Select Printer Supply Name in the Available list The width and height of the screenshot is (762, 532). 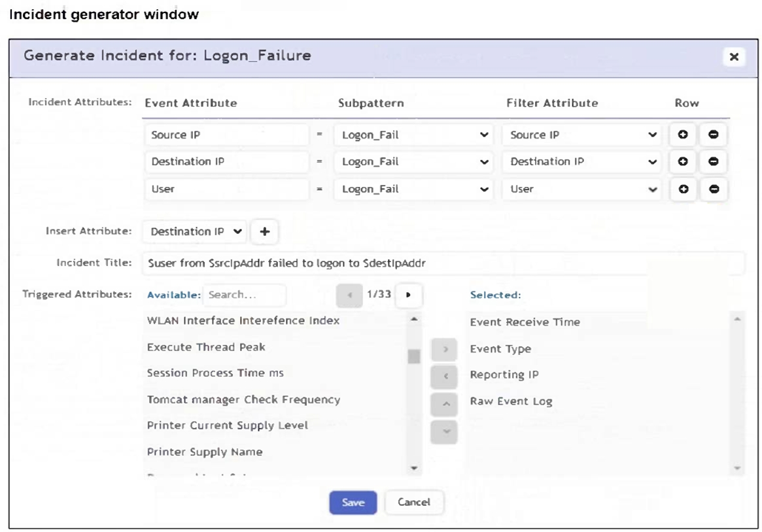(x=205, y=452)
